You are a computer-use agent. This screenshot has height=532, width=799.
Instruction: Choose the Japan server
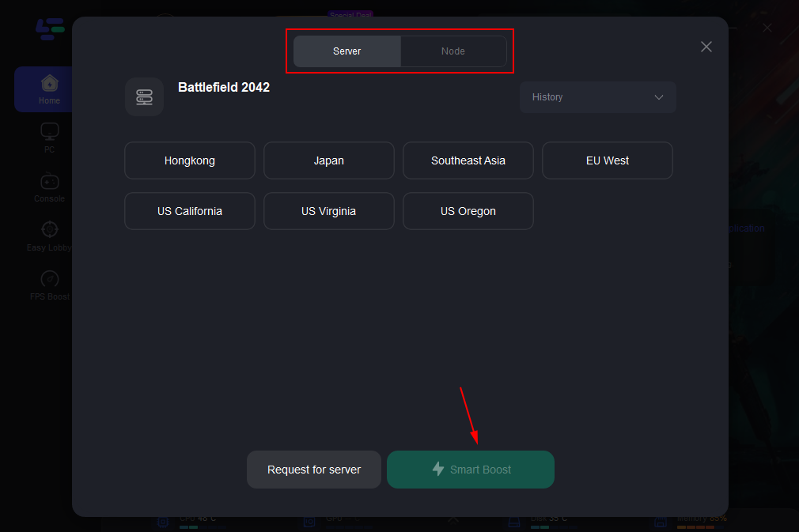(329, 160)
